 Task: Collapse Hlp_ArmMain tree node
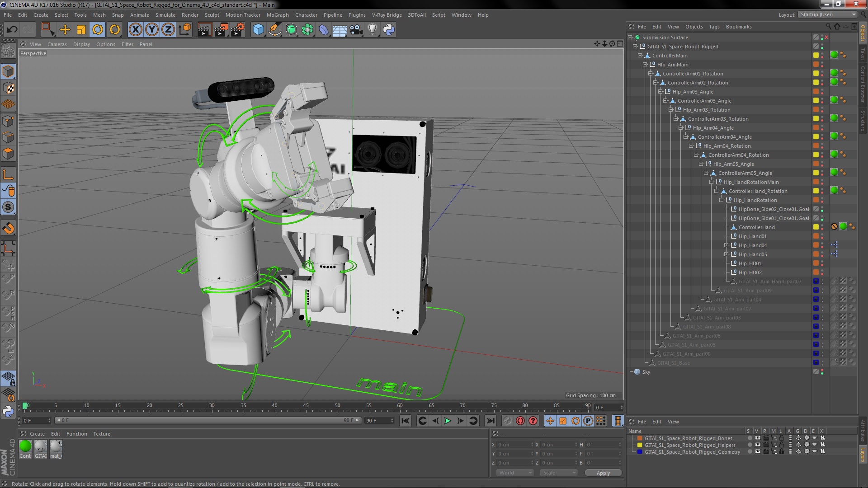click(x=645, y=65)
